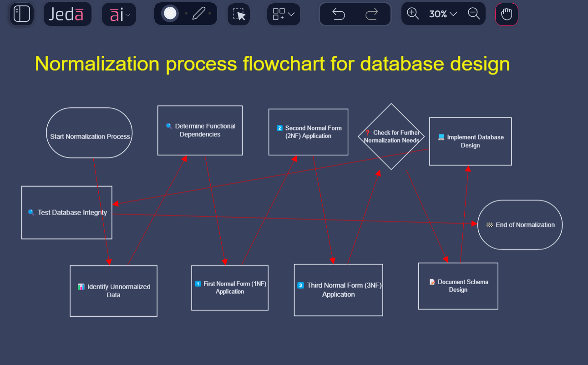Click the number 3 emoji icon
The width and height of the screenshot is (588, 365).
300,285
